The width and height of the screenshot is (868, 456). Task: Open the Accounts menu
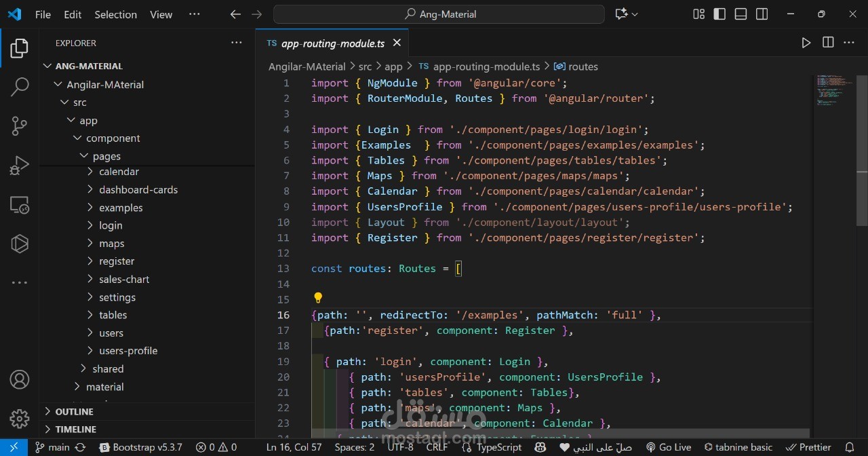19,380
